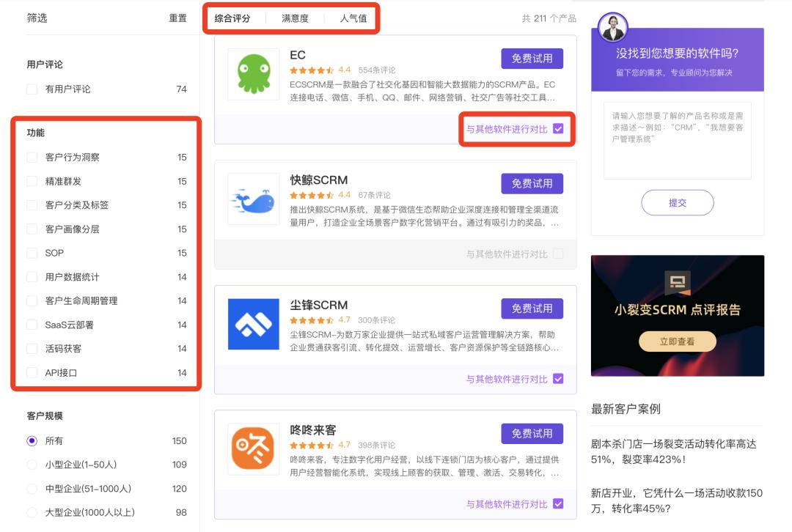Viewport: 792px width, 532px height.
Task: Open the 咚咚来客 product title
Action: 313,430
